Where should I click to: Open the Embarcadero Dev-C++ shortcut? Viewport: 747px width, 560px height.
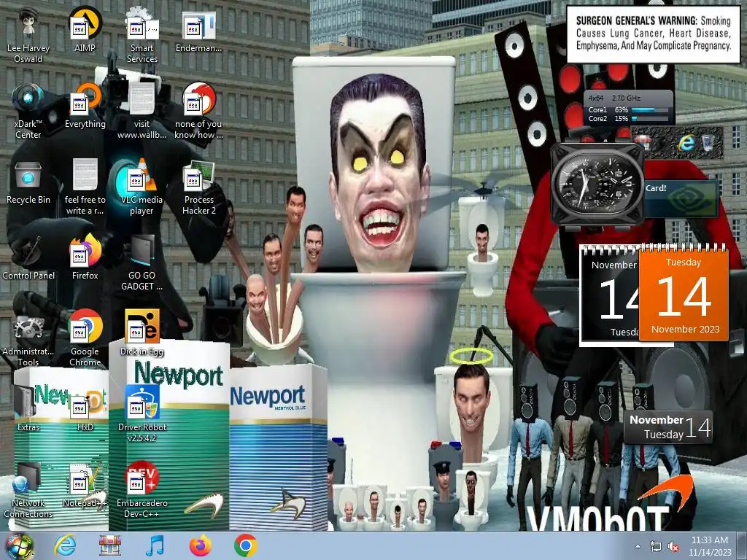(x=142, y=491)
